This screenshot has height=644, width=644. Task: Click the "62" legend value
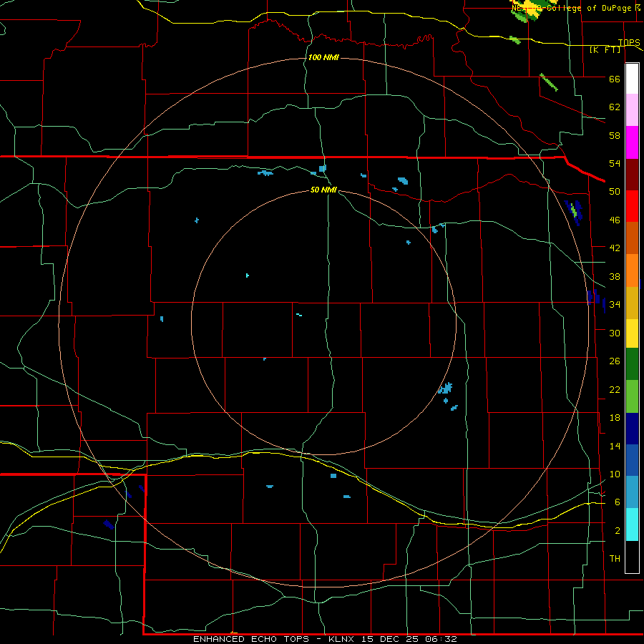pyautogui.click(x=615, y=107)
